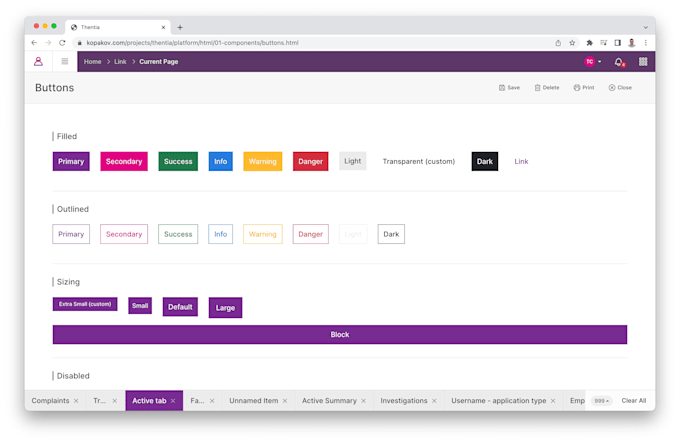Click filled Secondary pink button
The width and height of the screenshot is (680, 443).
(124, 161)
